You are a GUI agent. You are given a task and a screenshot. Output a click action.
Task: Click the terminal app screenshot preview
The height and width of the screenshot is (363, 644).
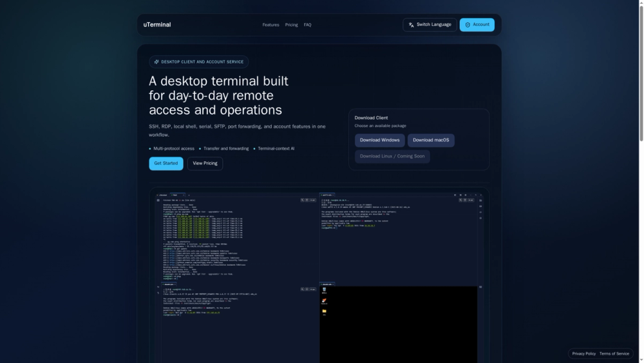click(x=319, y=276)
